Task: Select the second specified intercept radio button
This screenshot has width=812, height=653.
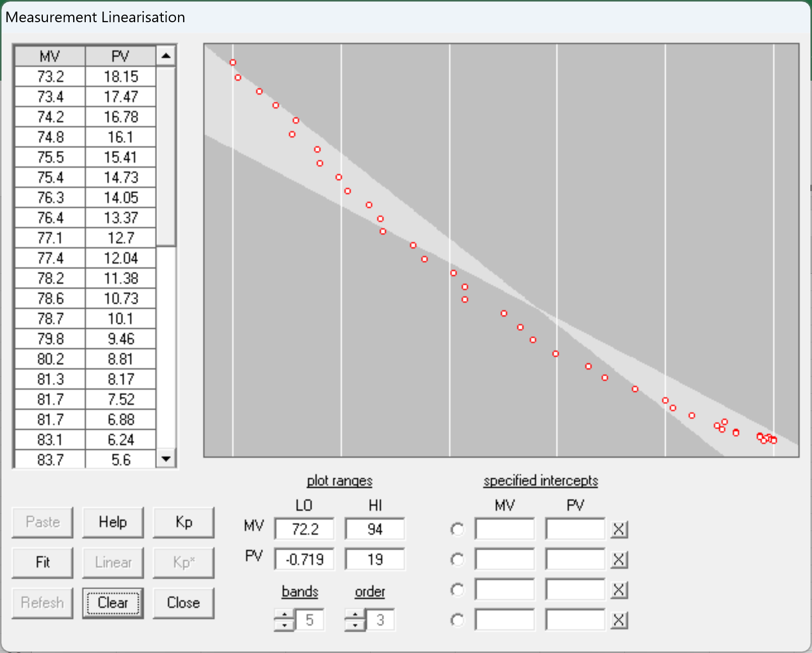Action: [457, 560]
